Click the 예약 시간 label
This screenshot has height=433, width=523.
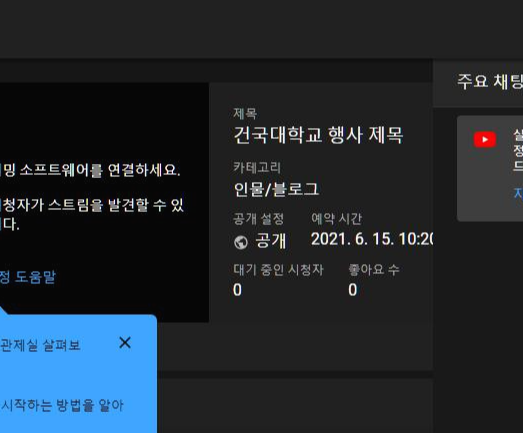point(336,219)
